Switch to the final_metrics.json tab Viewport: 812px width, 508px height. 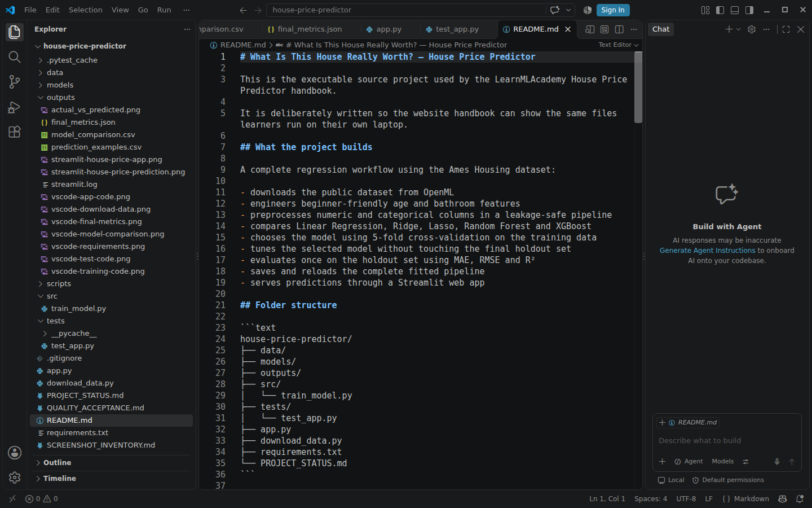click(x=305, y=29)
